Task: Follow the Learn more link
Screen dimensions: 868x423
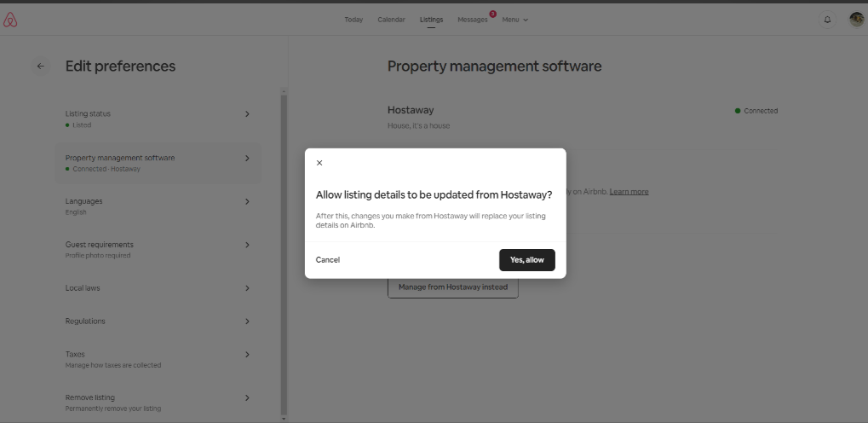Action: 629,192
